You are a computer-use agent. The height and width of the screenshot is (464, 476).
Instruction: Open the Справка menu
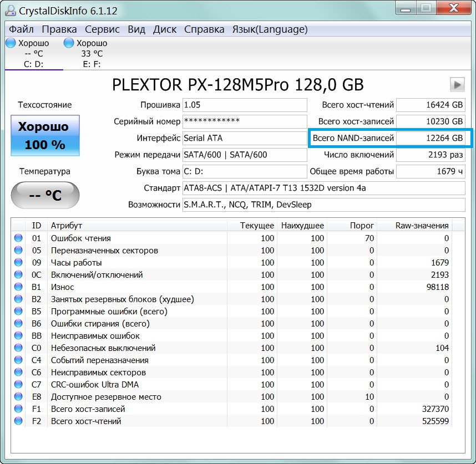click(x=204, y=29)
